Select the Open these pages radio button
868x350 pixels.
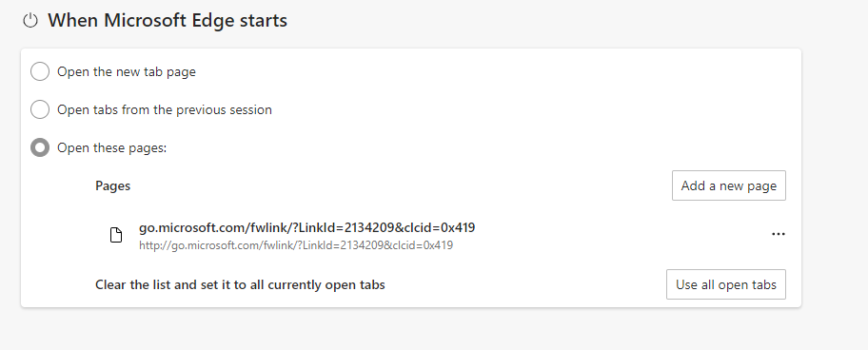40,147
